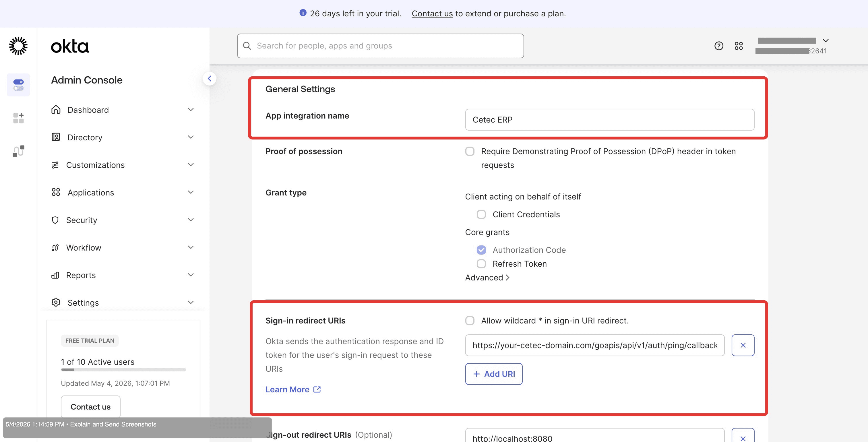
Task: Click the Settings gear icon
Action: click(56, 302)
